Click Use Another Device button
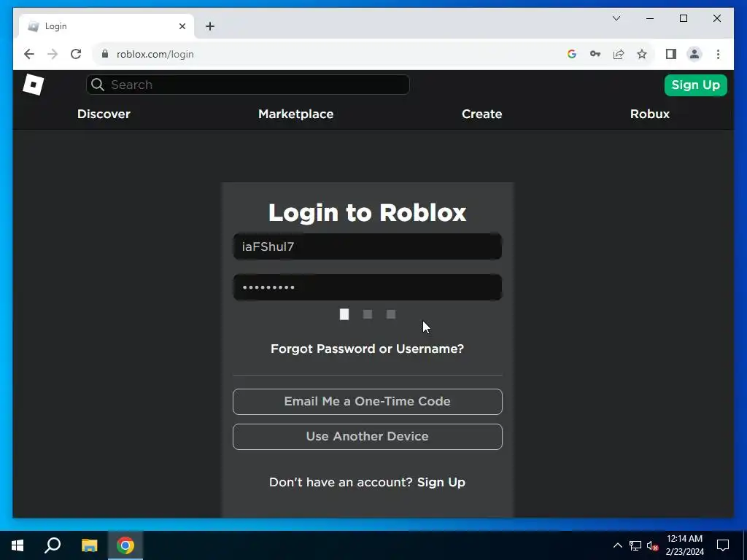The image size is (747, 560). [368, 437]
